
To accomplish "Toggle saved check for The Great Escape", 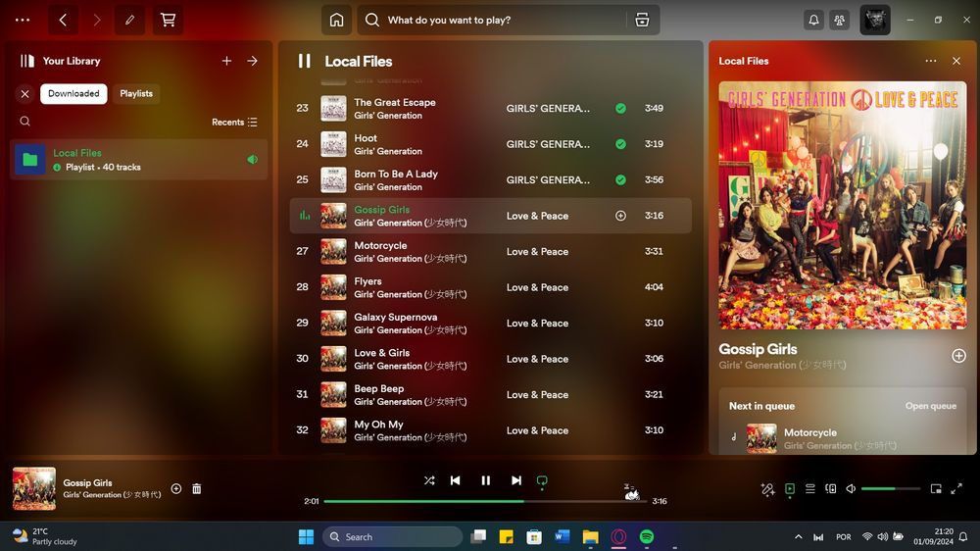I will [x=620, y=108].
